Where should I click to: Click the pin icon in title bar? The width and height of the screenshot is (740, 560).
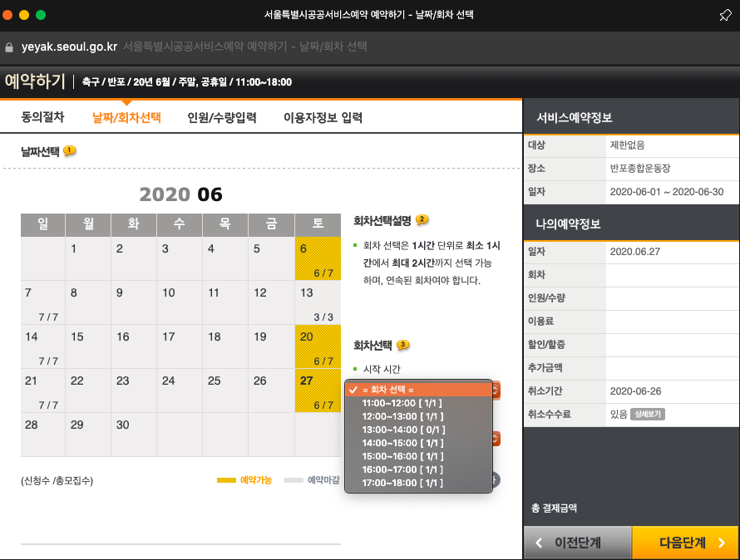click(x=725, y=15)
